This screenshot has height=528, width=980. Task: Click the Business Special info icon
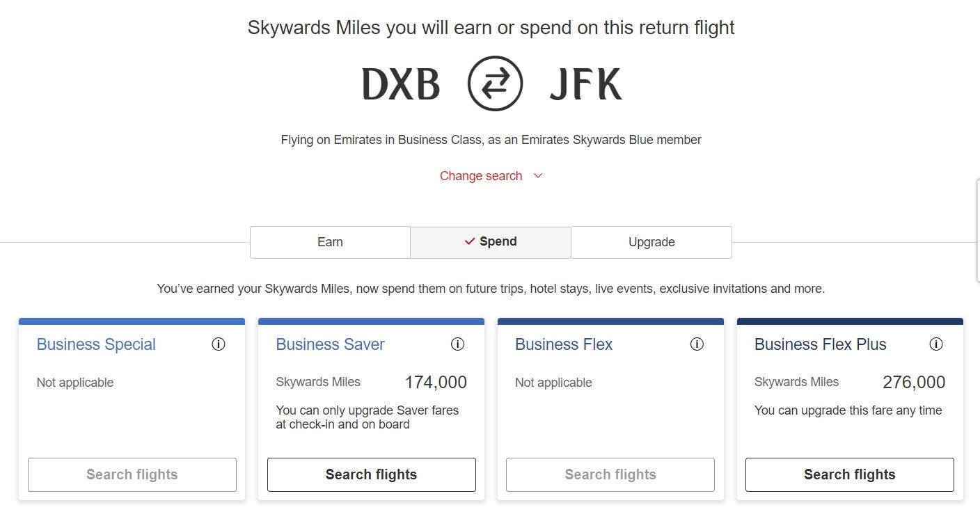pos(219,344)
